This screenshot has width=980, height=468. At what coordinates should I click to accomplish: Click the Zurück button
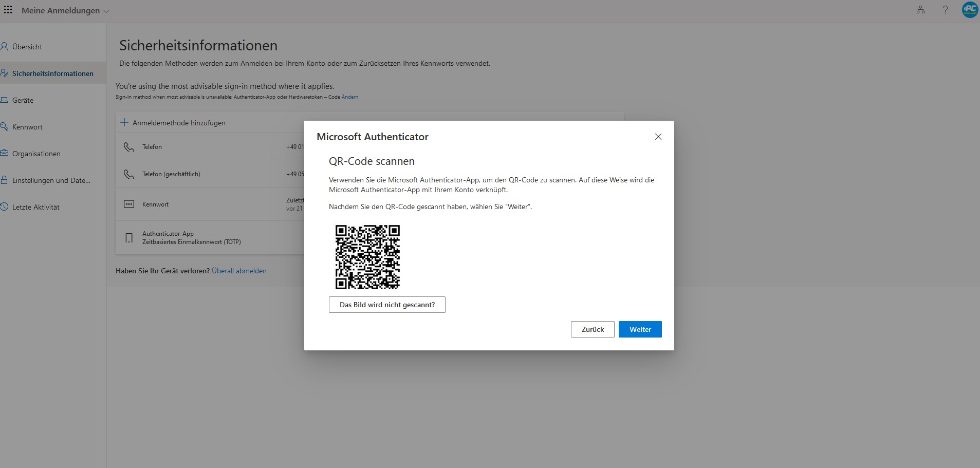pyautogui.click(x=592, y=329)
